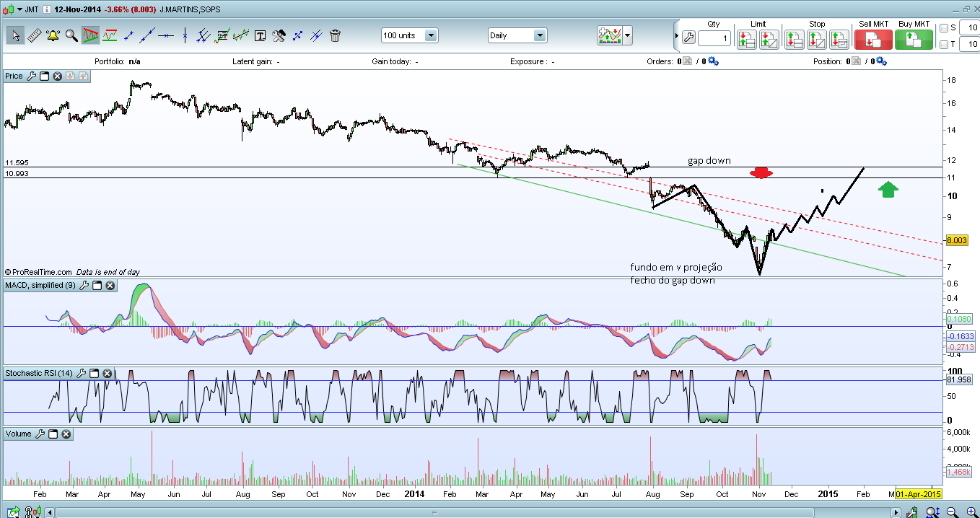The height and width of the screenshot is (518, 980).
Task: Click the horizontal chart scrollbar
Action: coord(433,512)
